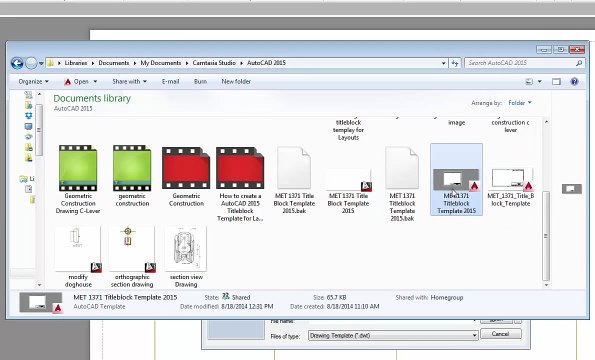Open the Organize menu
This screenshot has height=360, width=595.
coord(33,82)
